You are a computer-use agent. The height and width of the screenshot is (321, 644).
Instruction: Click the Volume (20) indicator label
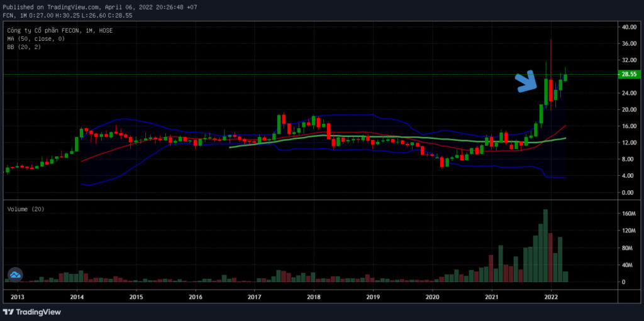26,209
